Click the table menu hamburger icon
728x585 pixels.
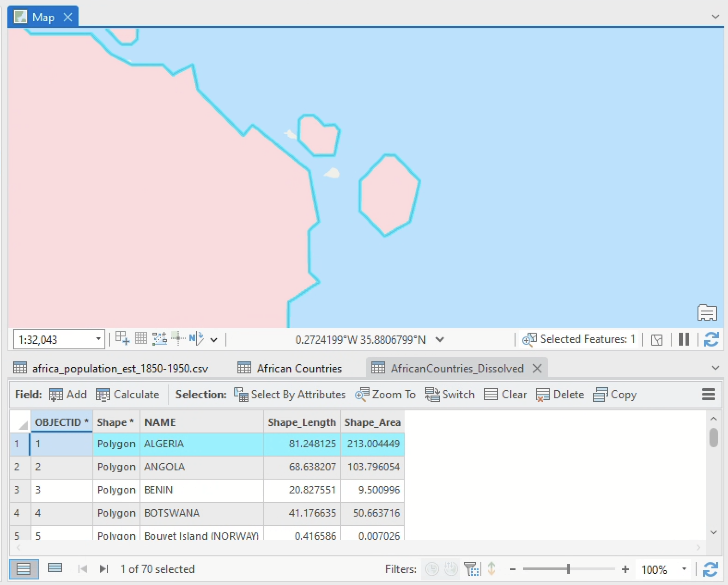click(708, 394)
